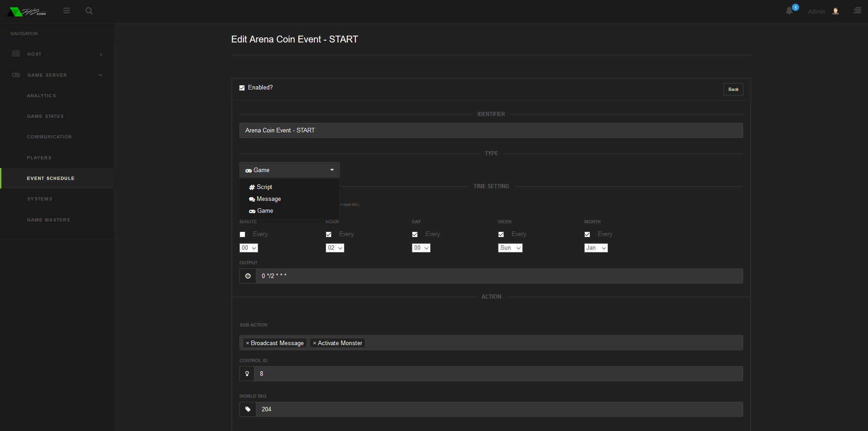Click the tag icon beside World Tag
Viewport: 868px width, 431px height.
[x=248, y=409]
